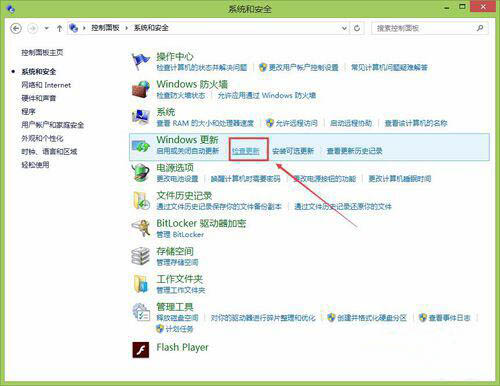The height and width of the screenshot is (386, 500).
Task: Click shield icon beside 计划任务
Action: [160, 329]
